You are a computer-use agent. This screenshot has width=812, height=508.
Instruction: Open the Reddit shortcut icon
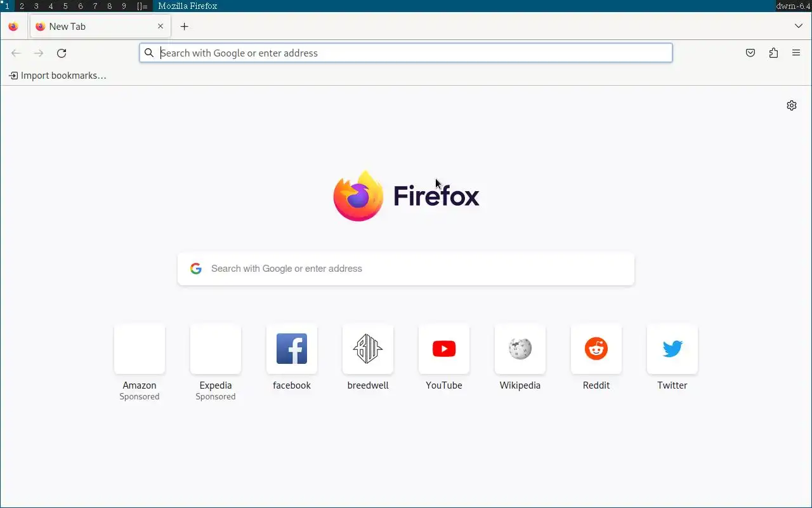pos(596,349)
